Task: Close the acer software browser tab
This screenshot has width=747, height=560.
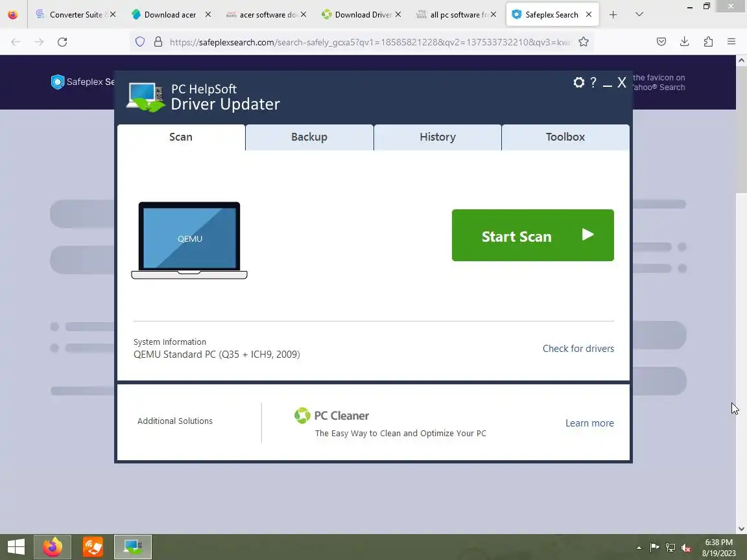Action: coord(303,15)
